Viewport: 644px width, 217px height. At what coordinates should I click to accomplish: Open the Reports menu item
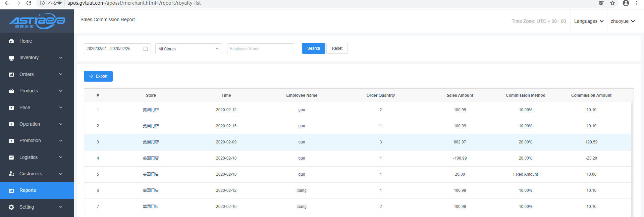coord(28,190)
